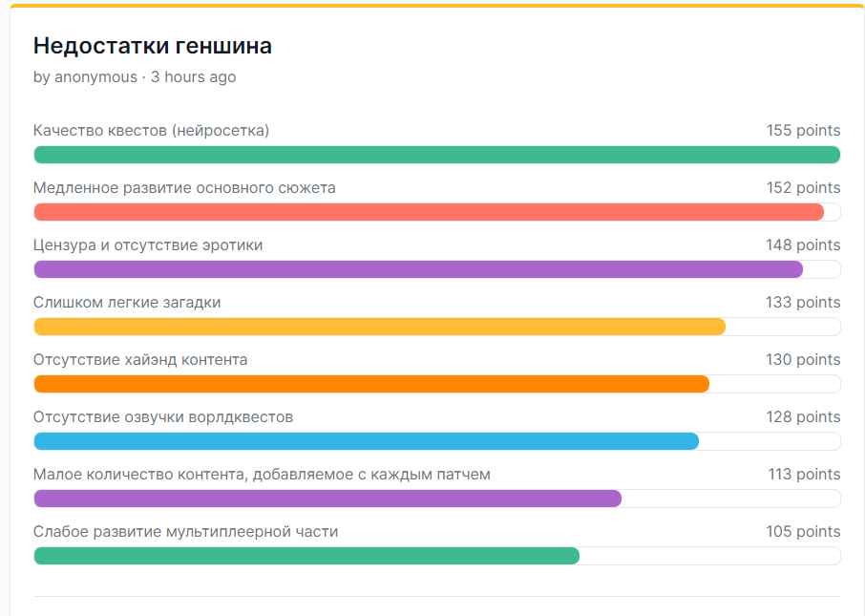The image size is (865, 616).
Task: Click the "148 points" value
Action: 803,245
